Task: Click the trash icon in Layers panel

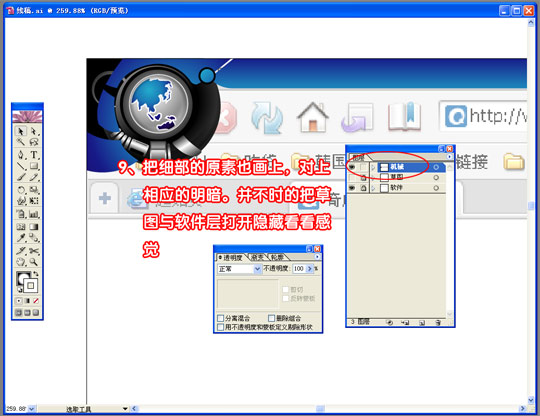Action: (x=438, y=323)
